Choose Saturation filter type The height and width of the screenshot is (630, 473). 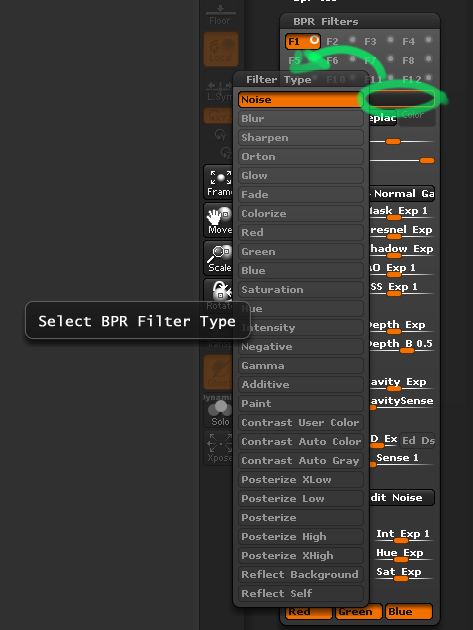pyautogui.click(x=301, y=290)
